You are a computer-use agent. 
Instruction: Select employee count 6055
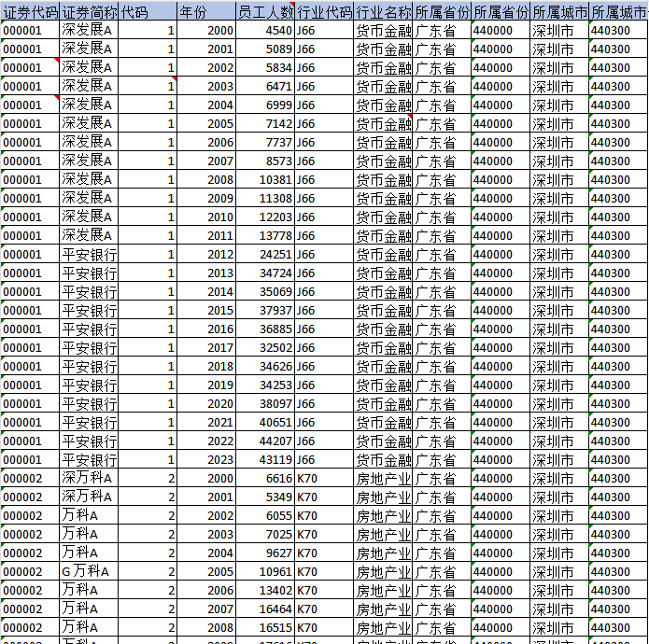265,515
